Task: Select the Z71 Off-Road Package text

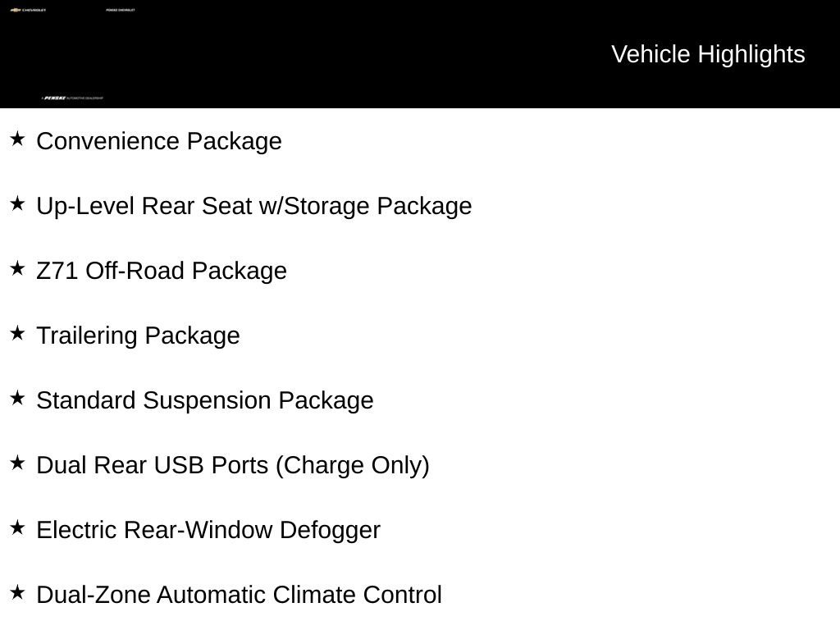Action: pyautogui.click(x=162, y=271)
